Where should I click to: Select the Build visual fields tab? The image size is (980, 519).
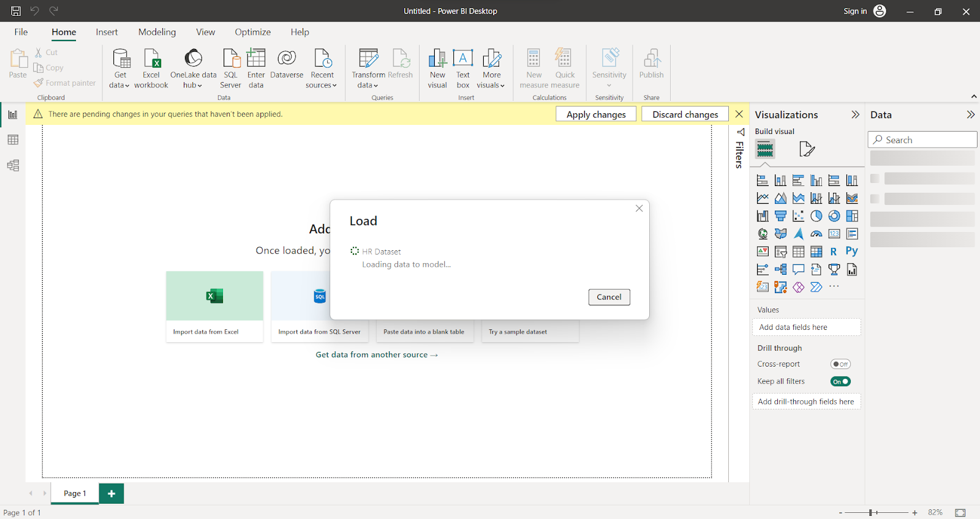pyautogui.click(x=765, y=149)
